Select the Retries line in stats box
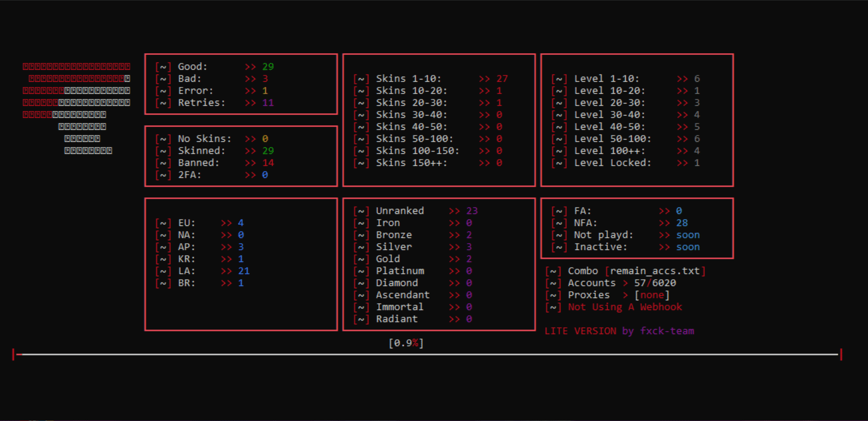Image resolution: width=868 pixels, height=421 pixels. [214, 103]
